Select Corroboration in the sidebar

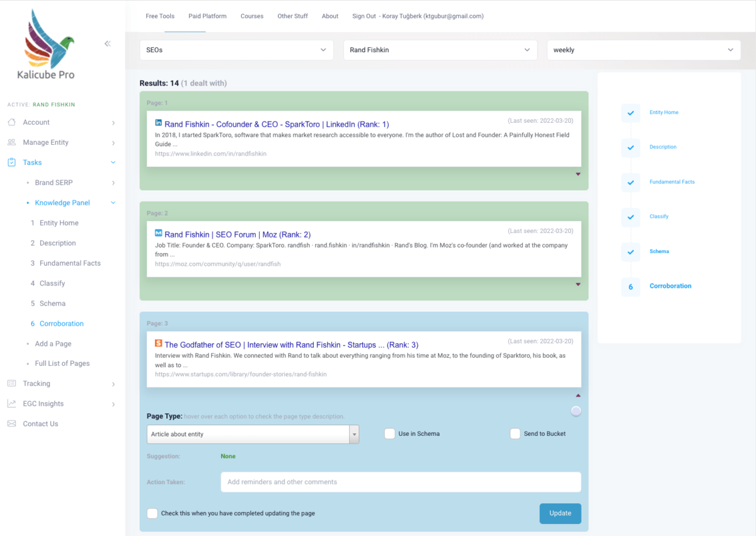pyautogui.click(x=62, y=324)
